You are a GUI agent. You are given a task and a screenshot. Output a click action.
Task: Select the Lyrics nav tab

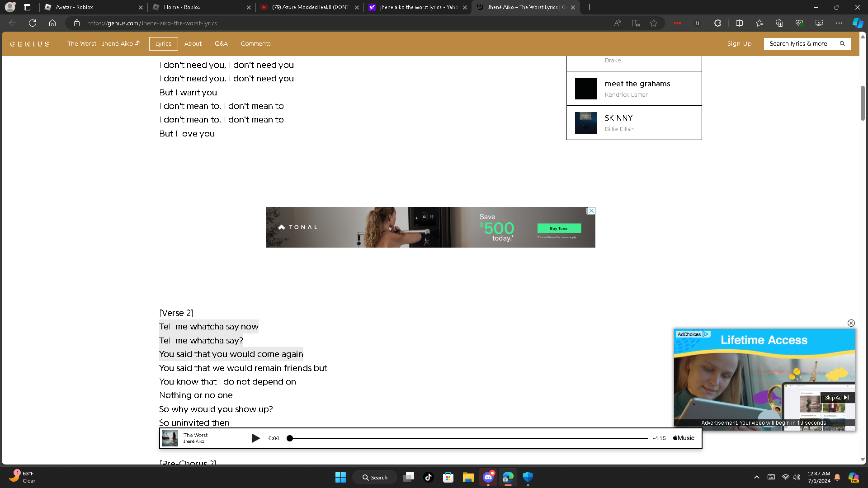pos(163,44)
